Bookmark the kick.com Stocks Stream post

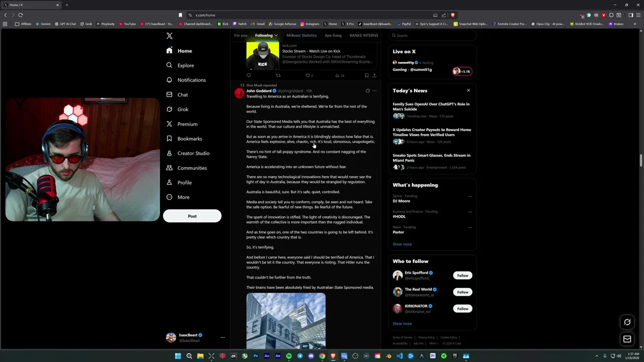coord(366,75)
